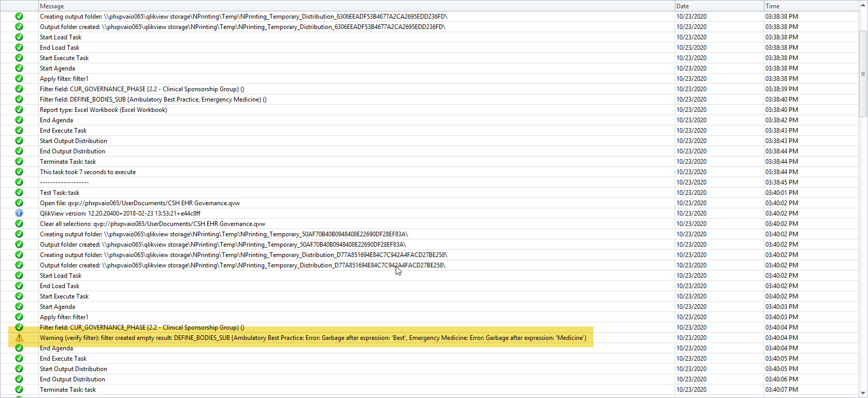Click 'Output folder created' text ending D77A851694E84C7C942A4FACD27BE258
This screenshot has width=868, height=398.
coord(242,265)
